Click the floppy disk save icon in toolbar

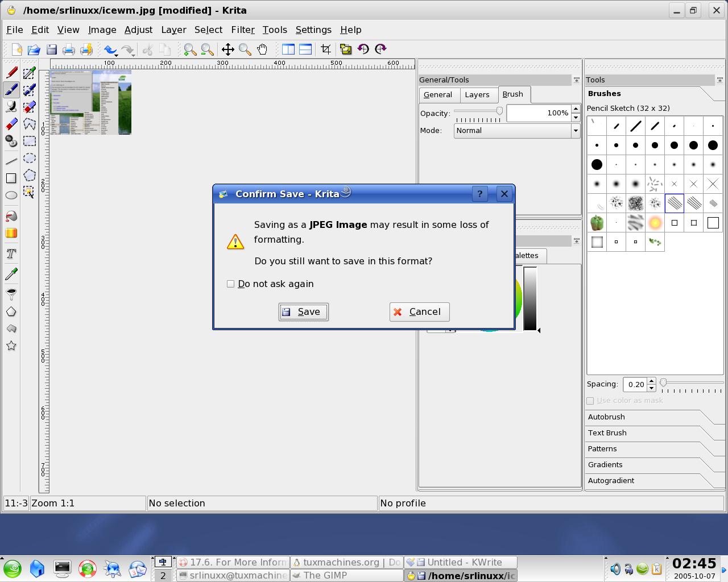coord(52,49)
